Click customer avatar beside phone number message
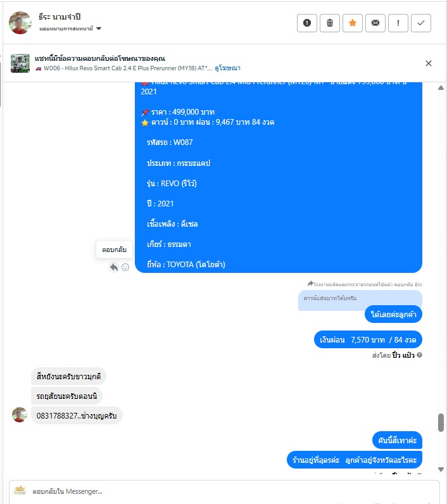447x504 pixels. click(20, 415)
